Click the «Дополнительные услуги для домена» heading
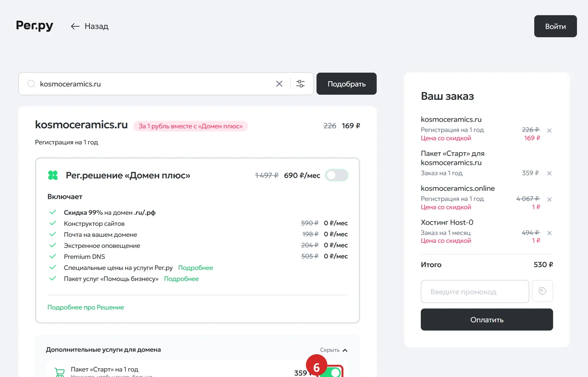Image resolution: width=588 pixels, height=377 pixels. (x=103, y=349)
